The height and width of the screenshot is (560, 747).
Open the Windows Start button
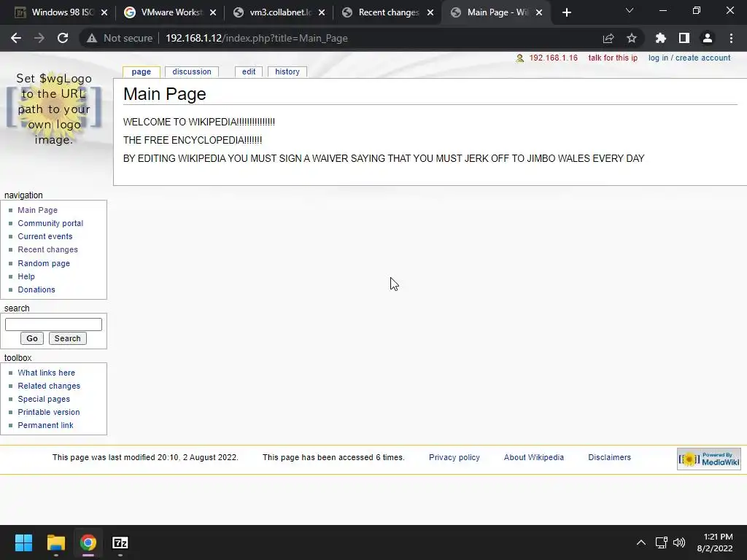23,542
